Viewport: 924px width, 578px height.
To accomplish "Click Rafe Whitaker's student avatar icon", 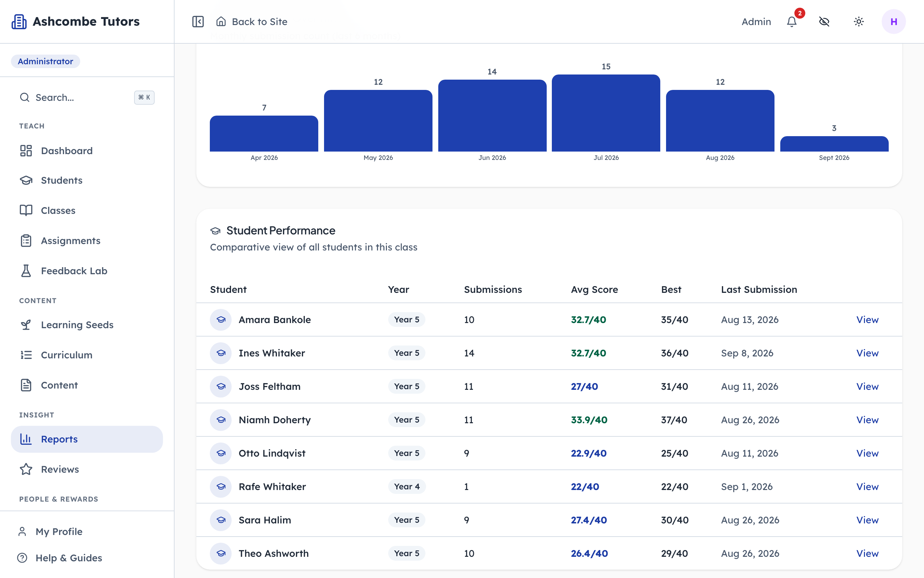I will 221,486.
